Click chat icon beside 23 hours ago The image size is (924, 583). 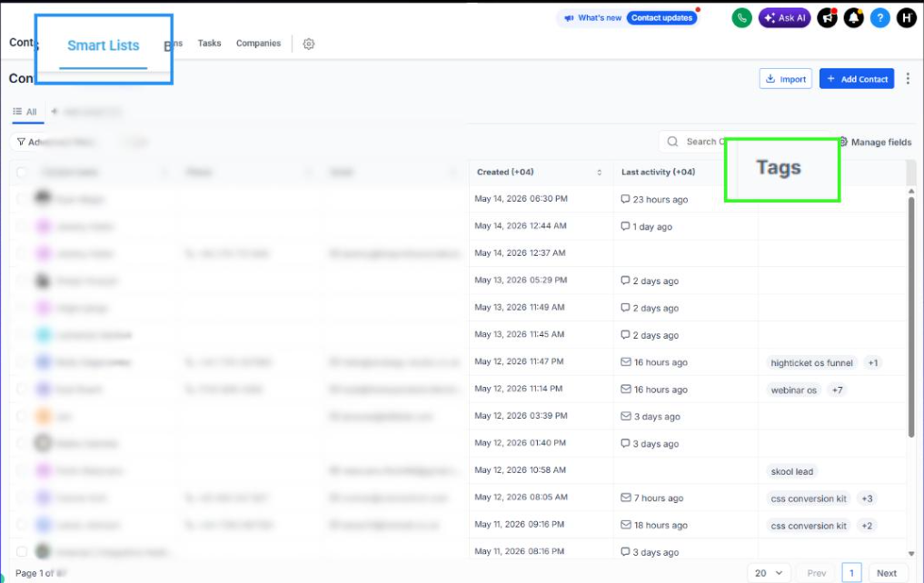click(x=625, y=199)
